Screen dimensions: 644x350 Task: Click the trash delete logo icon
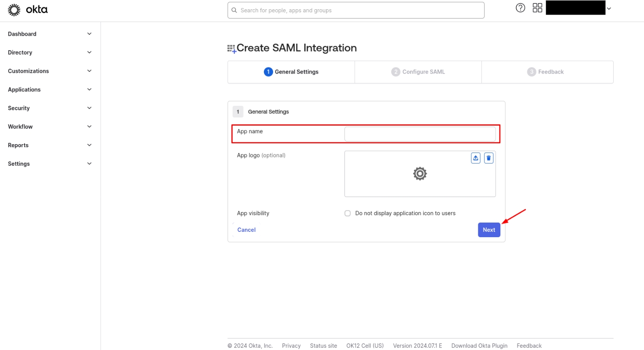coord(489,158)
